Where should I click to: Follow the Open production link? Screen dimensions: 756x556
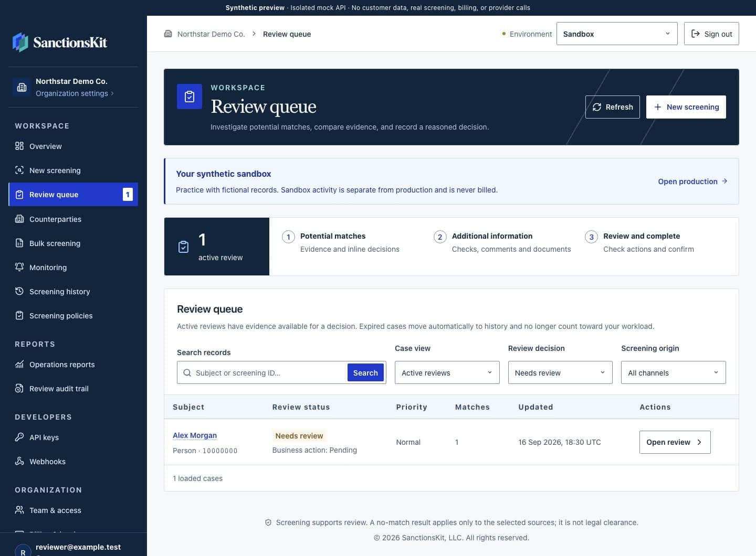coord(692,181)
